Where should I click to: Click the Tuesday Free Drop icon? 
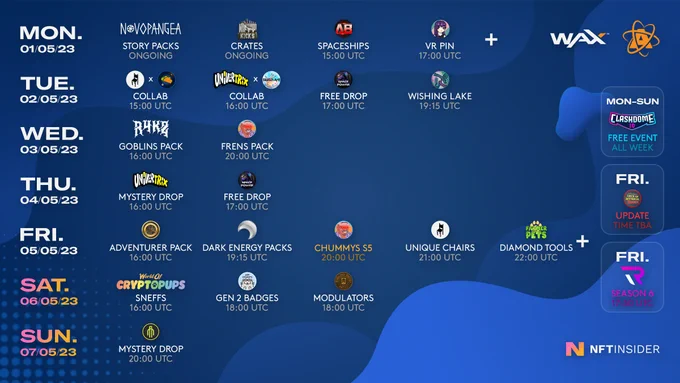[343, 80]
